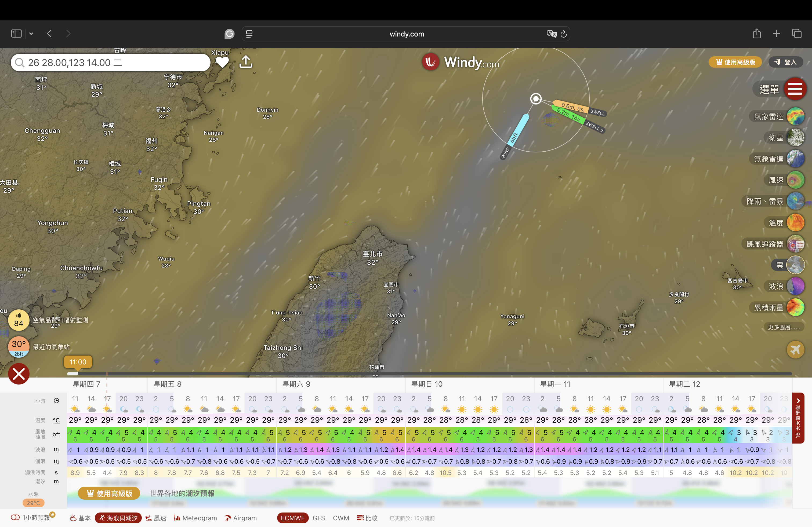Toggle the wind unit bft label
This screenshot has width=812, height=527.
56,434
